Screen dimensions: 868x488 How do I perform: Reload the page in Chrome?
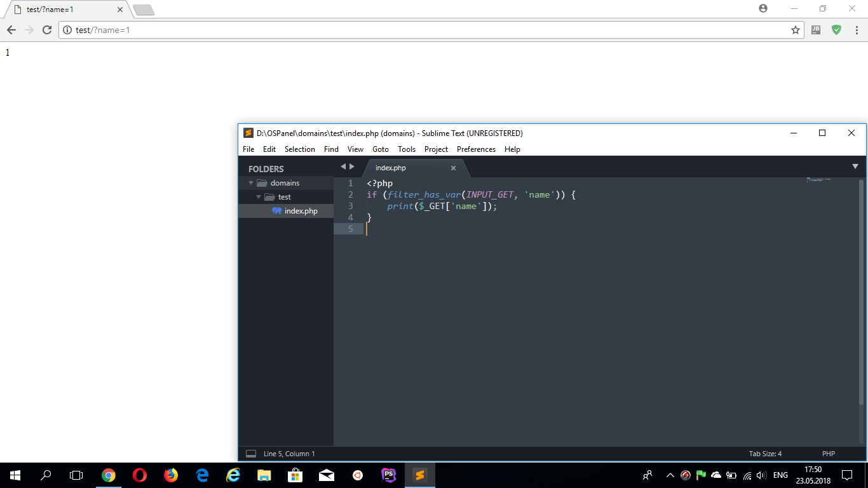(x=46, y=30)
